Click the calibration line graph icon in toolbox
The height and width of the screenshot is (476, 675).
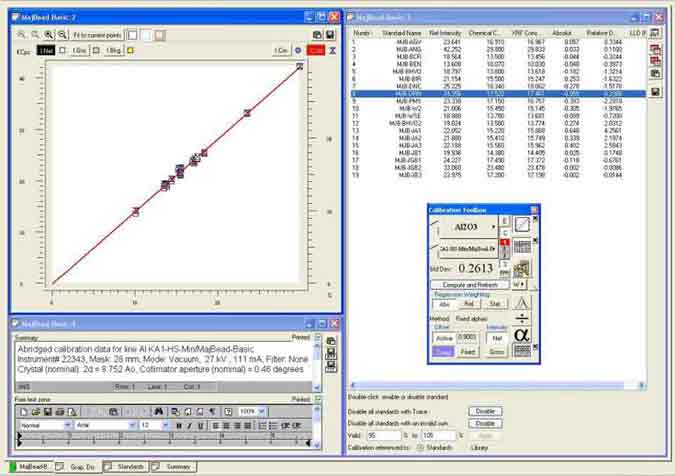tap(521, 225)
